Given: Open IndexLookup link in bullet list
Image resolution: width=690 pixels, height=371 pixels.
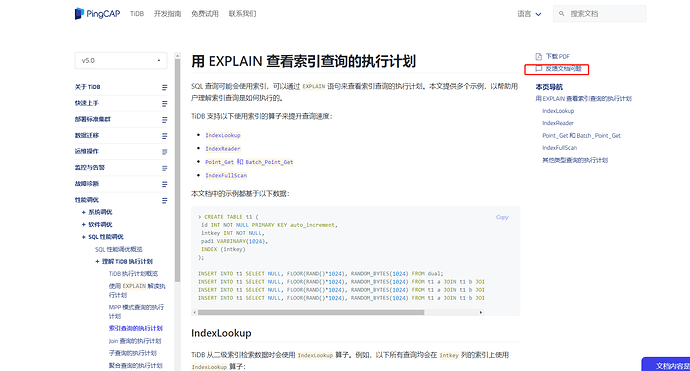Looking at the screenshot, I should point(223,135).
